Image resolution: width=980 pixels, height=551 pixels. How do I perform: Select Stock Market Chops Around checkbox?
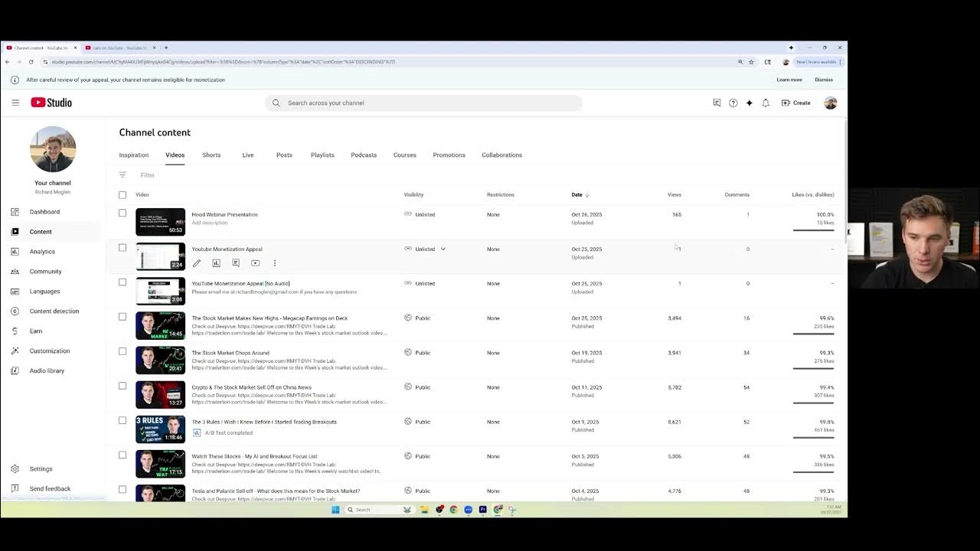[x=122, y=351]
